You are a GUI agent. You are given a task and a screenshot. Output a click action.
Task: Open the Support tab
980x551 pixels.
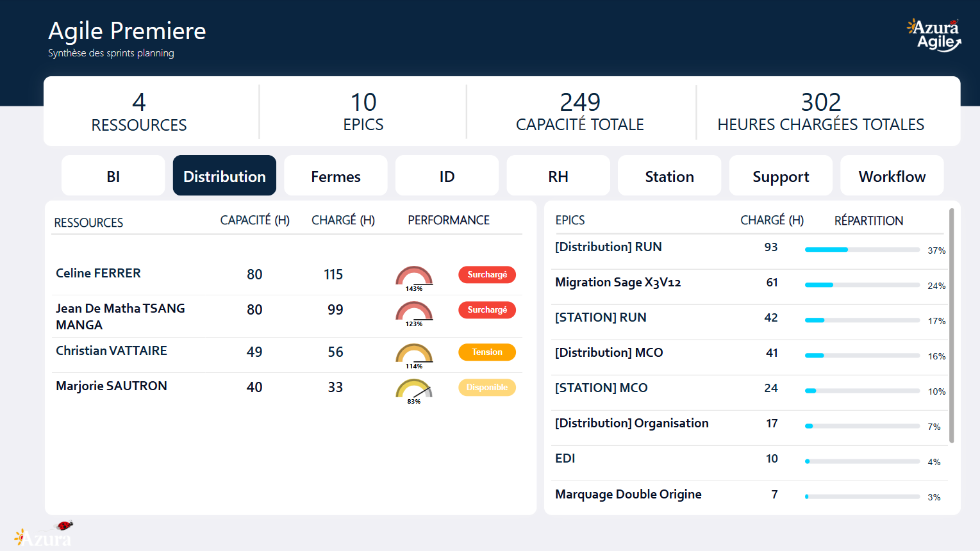click(780, 176)
